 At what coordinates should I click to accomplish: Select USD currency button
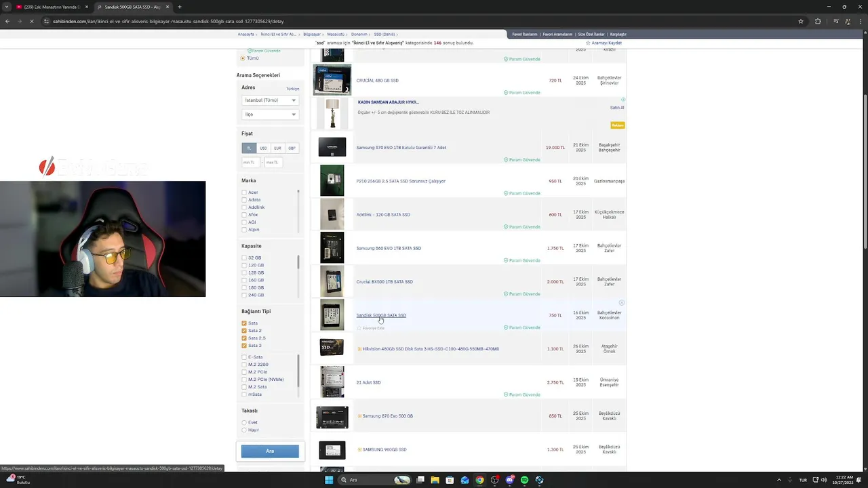[x=263, y=148]
